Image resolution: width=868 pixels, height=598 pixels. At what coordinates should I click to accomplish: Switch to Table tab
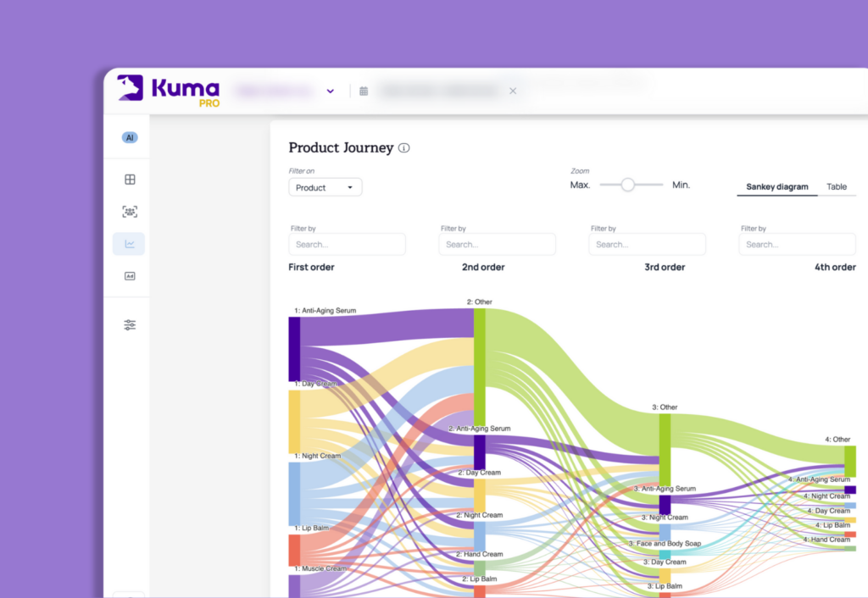837,187
